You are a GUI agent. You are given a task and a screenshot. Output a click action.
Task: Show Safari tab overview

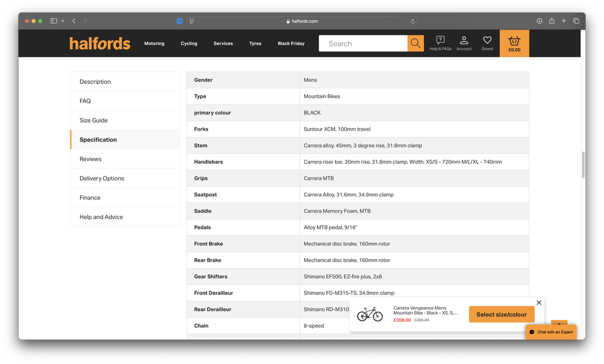576,21
